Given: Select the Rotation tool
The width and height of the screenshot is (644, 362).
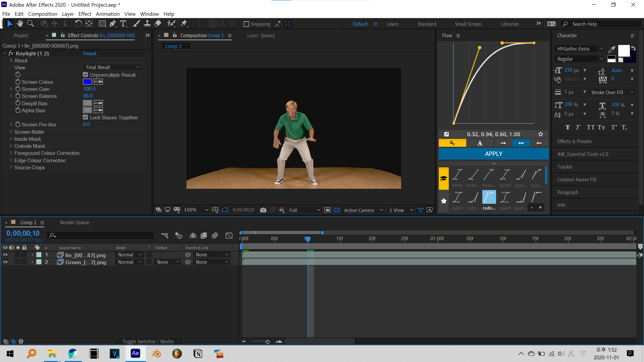Looking at the screenshot, I should coord(78,23).
